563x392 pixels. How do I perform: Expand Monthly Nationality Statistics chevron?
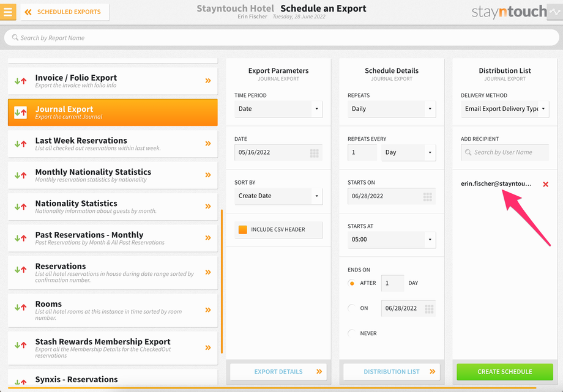click(x=208, y=175)
